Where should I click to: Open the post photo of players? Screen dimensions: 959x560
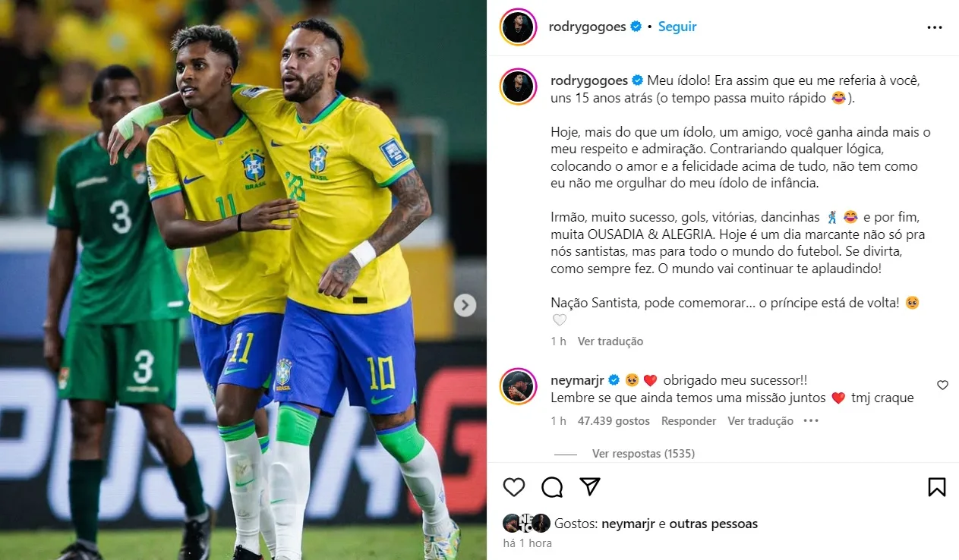click(x=243, y=280)
